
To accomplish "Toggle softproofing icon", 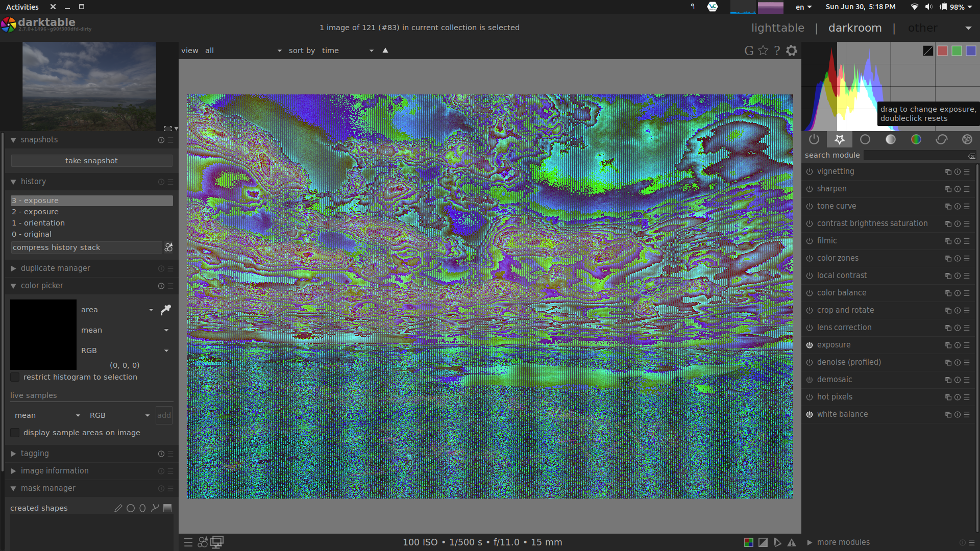I will pyautogui.click(x=777, y=542).
